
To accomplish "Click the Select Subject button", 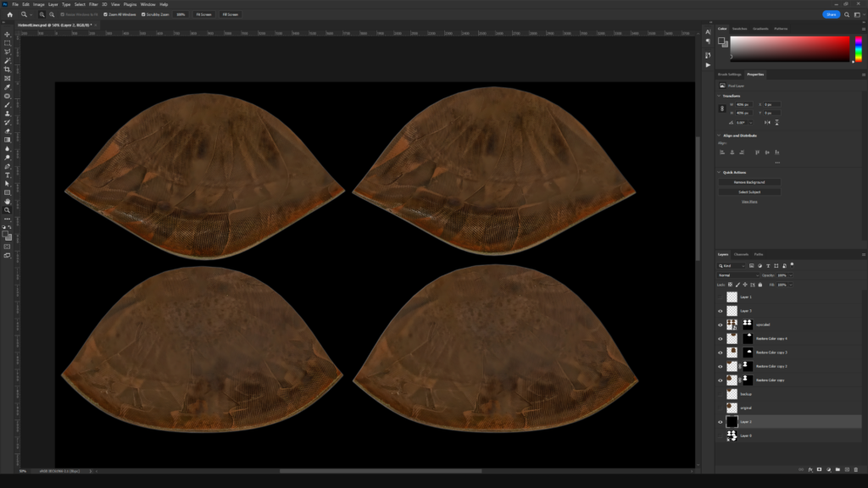I will click(x=749, y=192).
